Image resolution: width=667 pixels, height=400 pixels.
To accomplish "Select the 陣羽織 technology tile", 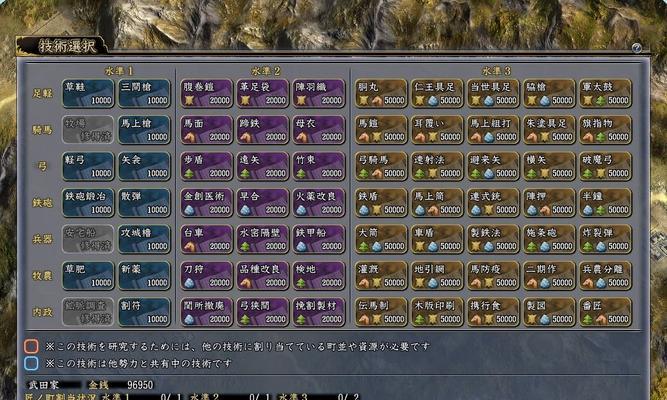I will (x=319, y=93).
